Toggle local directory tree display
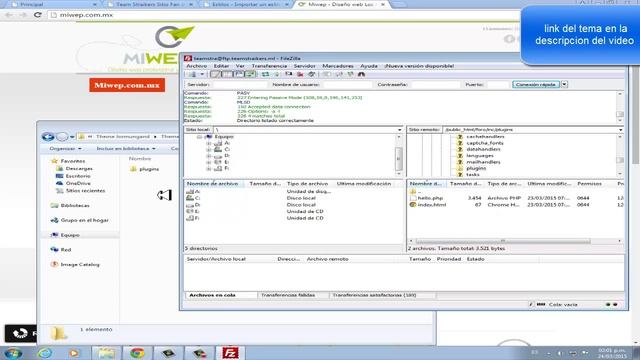 point(227,74)
